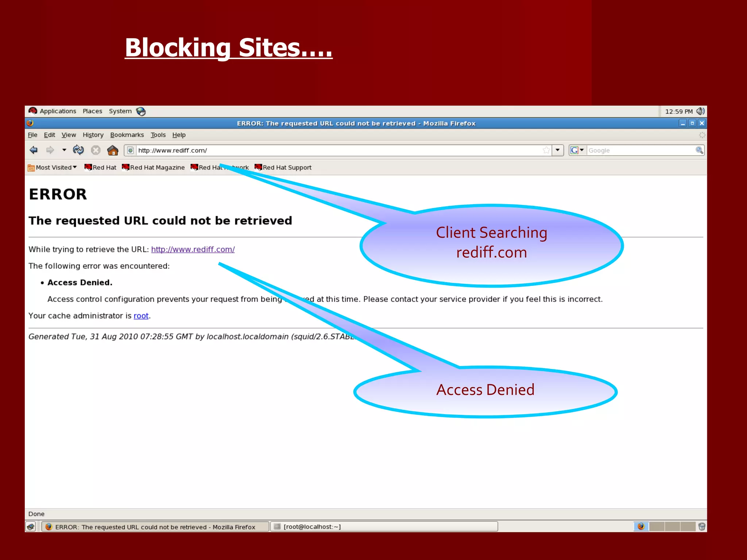Open the Bookmarks menu
The image size is (747, 560).
click(127, 135)
